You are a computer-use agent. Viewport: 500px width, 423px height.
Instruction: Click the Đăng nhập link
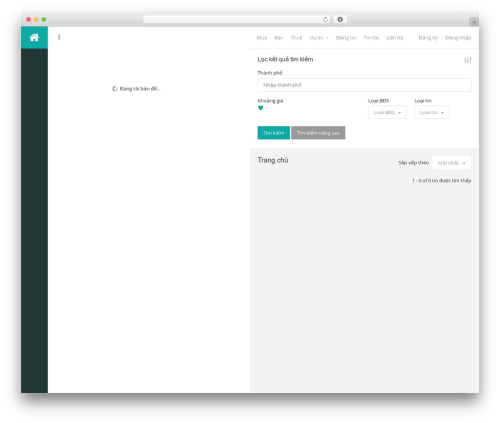(458, 38)
